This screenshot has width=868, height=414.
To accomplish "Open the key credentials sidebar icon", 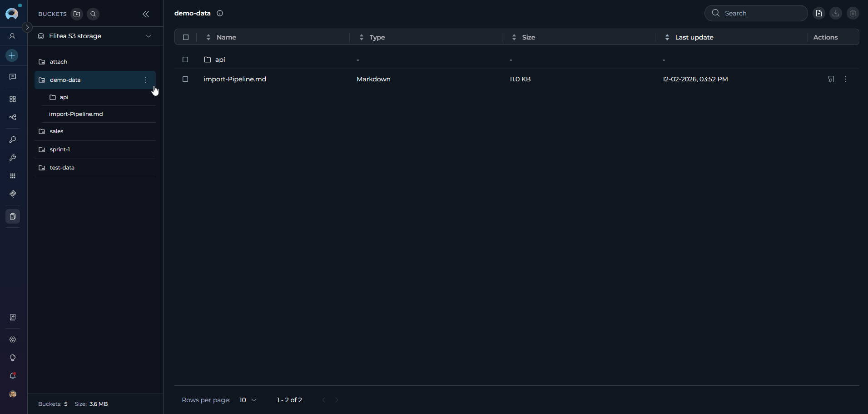I will click(13, 140).
